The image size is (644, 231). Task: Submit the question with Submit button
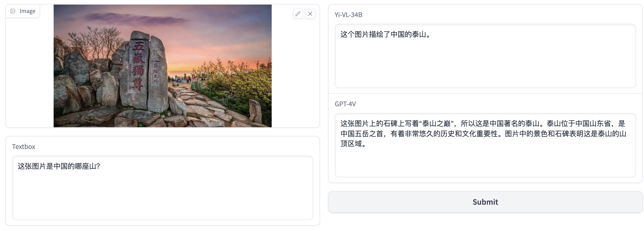(485, 202)
